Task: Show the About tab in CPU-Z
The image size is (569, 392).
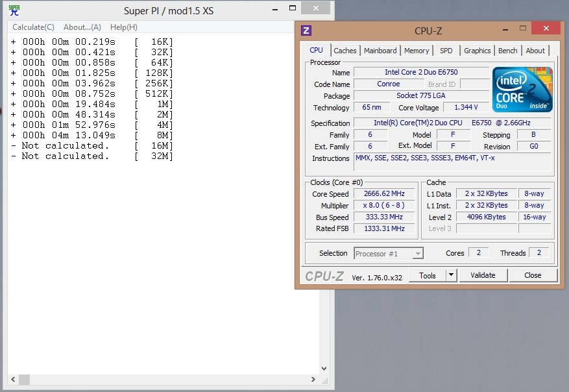Action: pyautogui.click(x=535, y=51)
